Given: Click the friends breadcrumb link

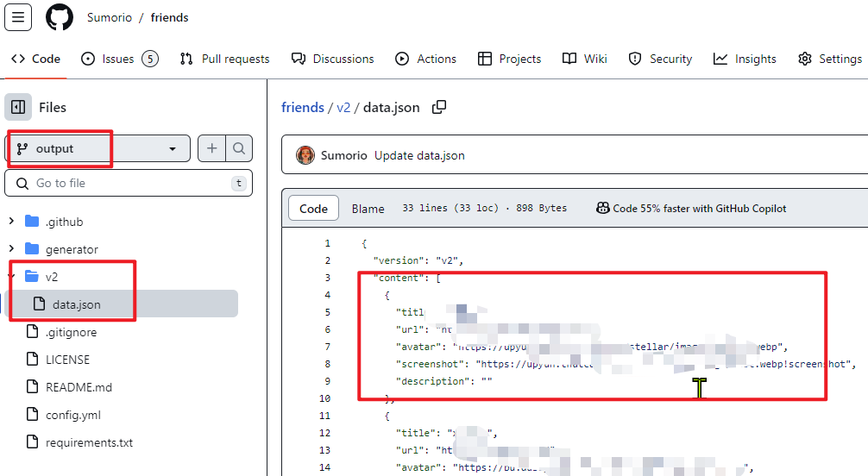Looking at the screenshot, I should tap(302, 108).
